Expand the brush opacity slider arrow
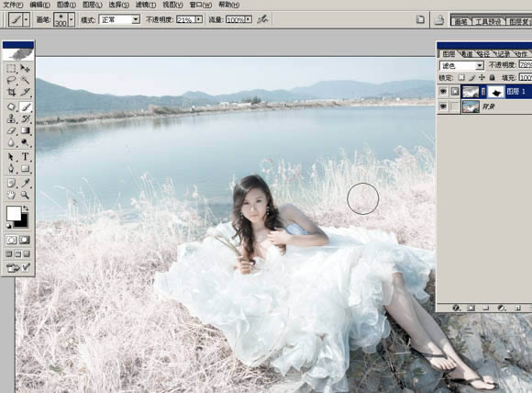The width and height of the screenshot is (532, 393). point(199,19)
